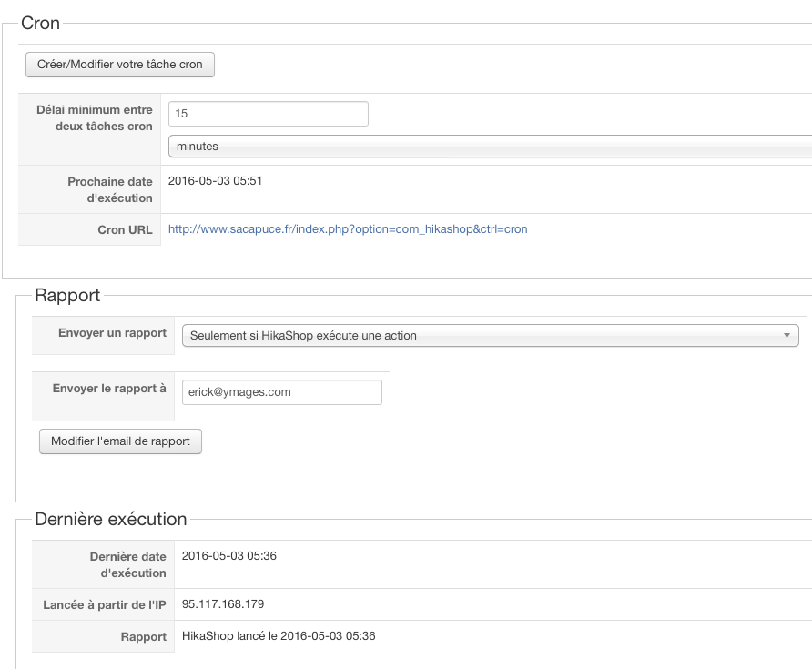Expand the Envoyer un rapport dropdown
The image size is (812, 669).
490,336
